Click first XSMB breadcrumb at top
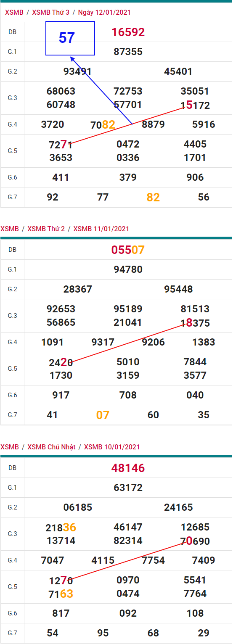 [14, 12]
